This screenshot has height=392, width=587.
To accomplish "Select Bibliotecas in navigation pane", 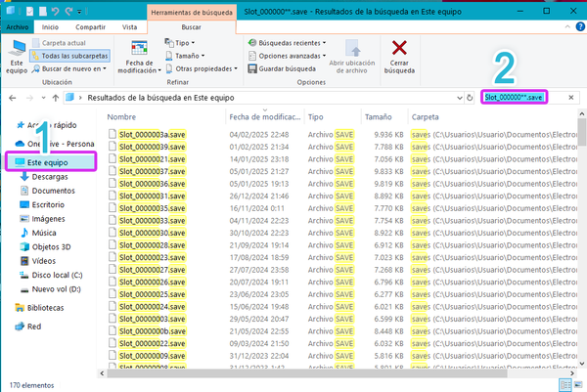I will pos(39,308).
